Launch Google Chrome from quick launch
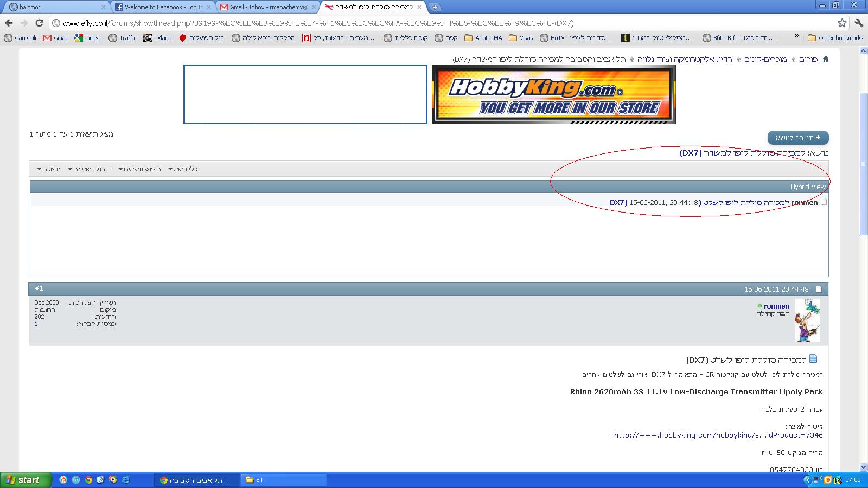 coord(88,480)
